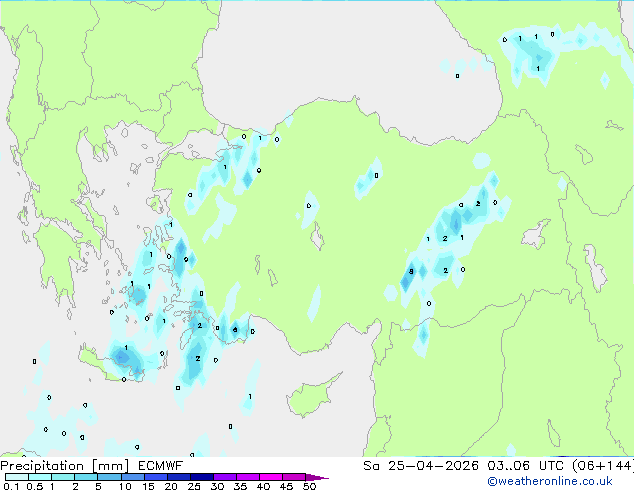Screen dimensions: 634x490
Task: Pick the legend swatch between 1 and 2
Action: tap(63, 477)
